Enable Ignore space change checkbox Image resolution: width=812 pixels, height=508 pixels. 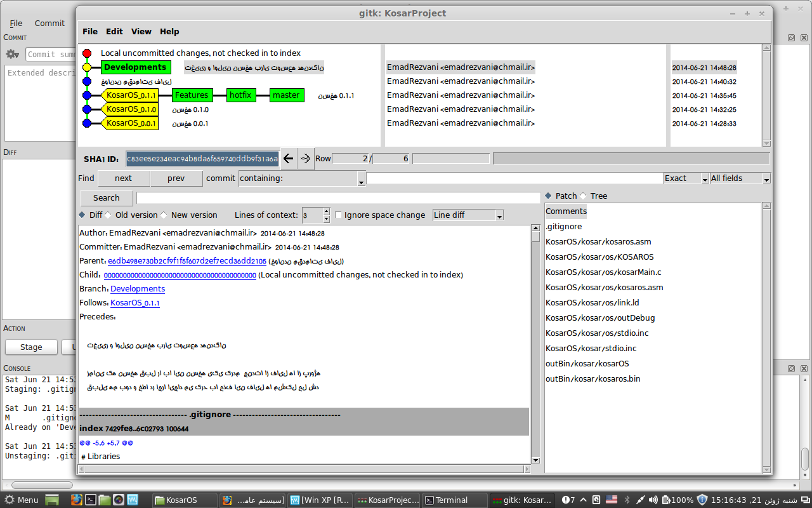[338, 215]
